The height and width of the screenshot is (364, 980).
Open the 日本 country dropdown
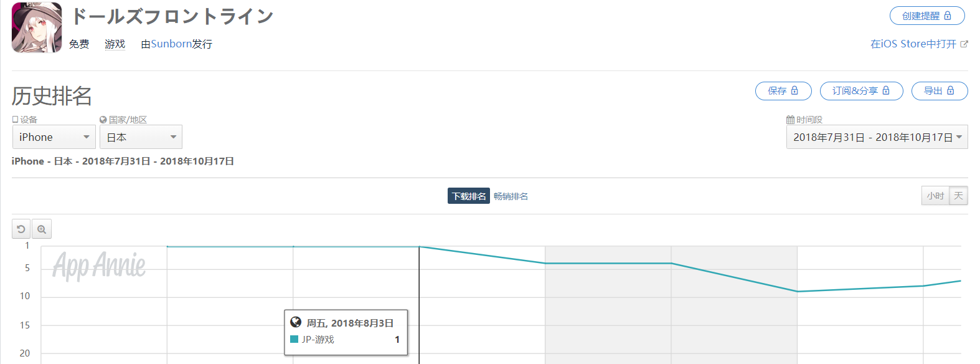pyautogui.click(x=141, y=137)
